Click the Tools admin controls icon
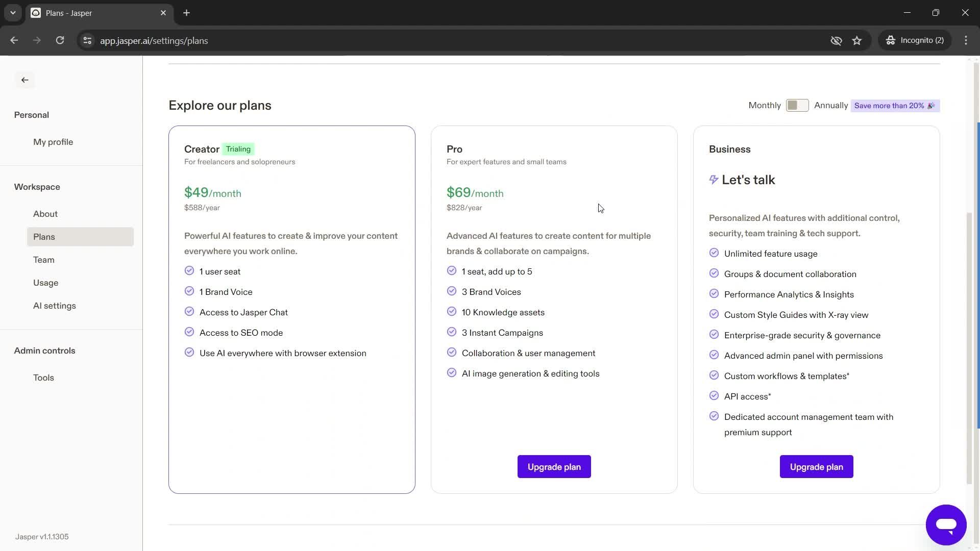The height and width of the screenshot is (551, 980). [x=43, y=378]
